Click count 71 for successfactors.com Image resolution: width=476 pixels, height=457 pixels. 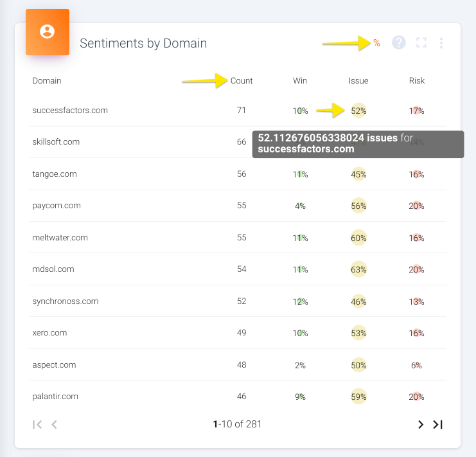pyautogui.click(x=242, y=110)
